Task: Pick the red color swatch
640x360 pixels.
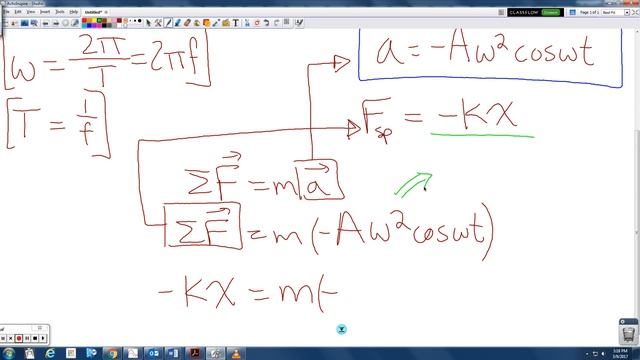Action: (x=84, y=20)
